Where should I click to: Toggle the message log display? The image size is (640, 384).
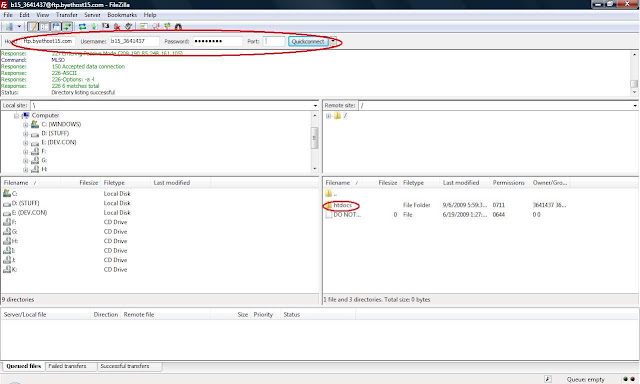point(32,27)
